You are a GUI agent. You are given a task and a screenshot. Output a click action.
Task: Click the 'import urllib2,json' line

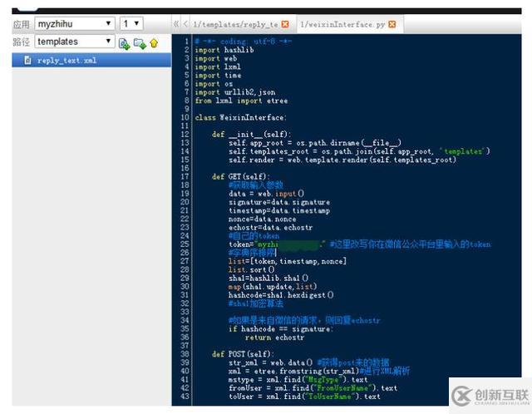[235, 92]
